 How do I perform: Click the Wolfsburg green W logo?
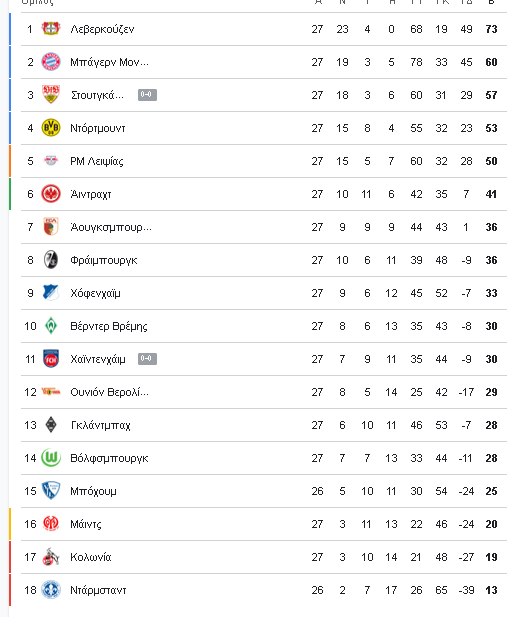pyautogui.click(x=51, y=458)
